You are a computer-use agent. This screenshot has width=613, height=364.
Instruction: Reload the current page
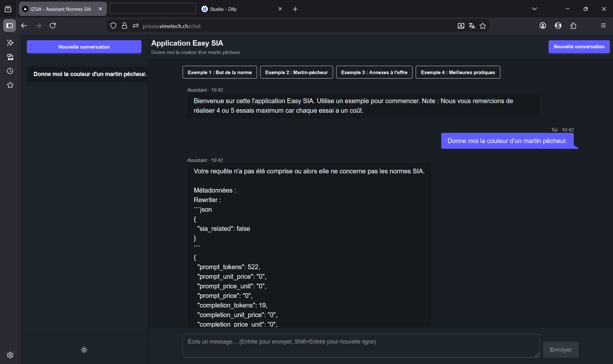pos(53,26)
